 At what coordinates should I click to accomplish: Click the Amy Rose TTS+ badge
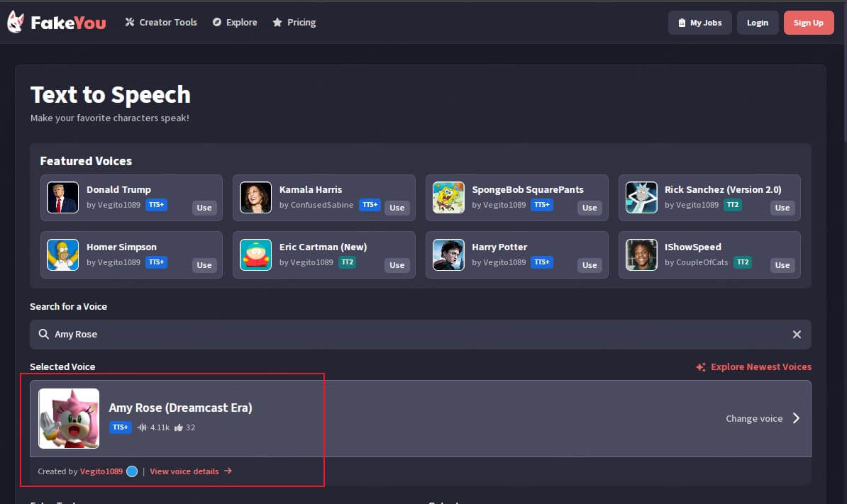pyautogui.click(x=121, y=427)
